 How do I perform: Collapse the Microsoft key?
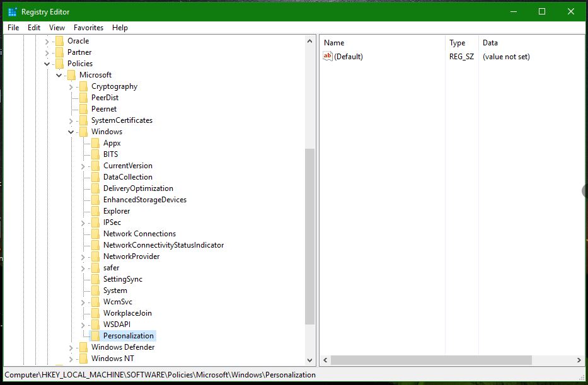coord(59,76)
